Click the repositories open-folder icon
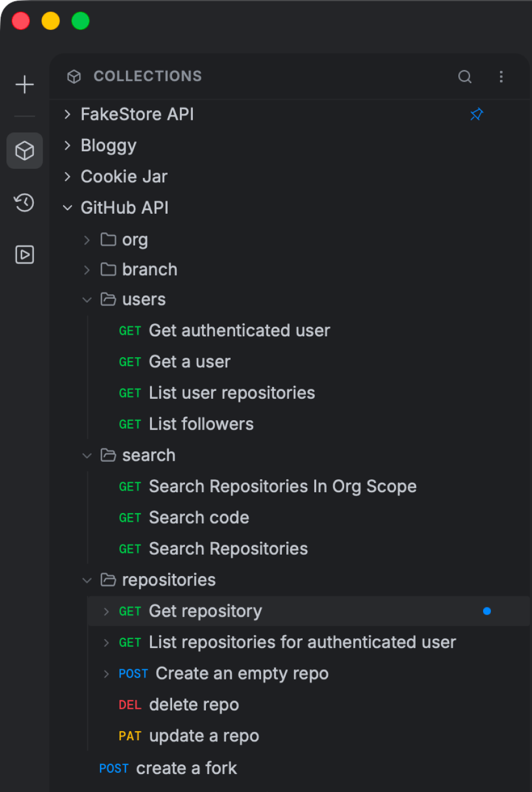The image size is (532, 792). pos(109,580)
